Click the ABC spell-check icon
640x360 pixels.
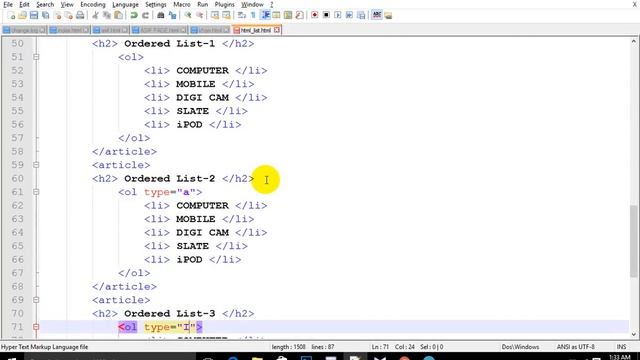pyautogui.click(x=377, y=16)
